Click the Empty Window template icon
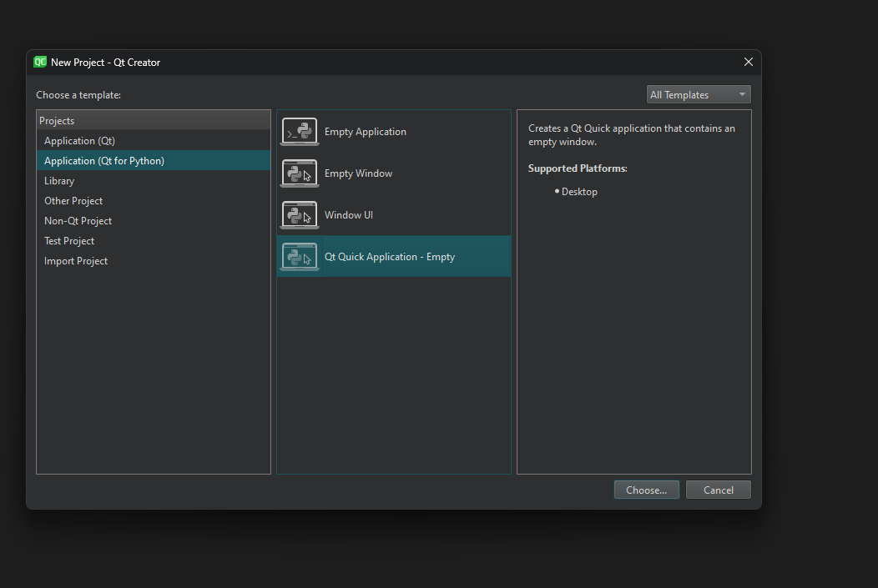The image size is (878, 588). point(300,173)
